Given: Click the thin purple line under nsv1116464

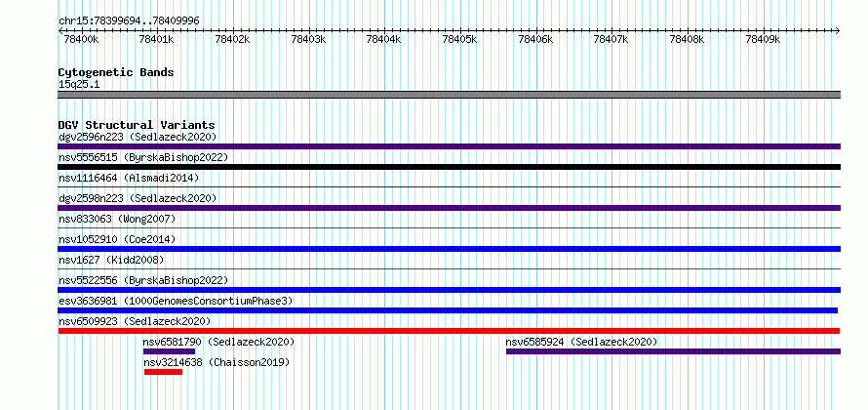Looking at the screenshot, I should [449, 187].
